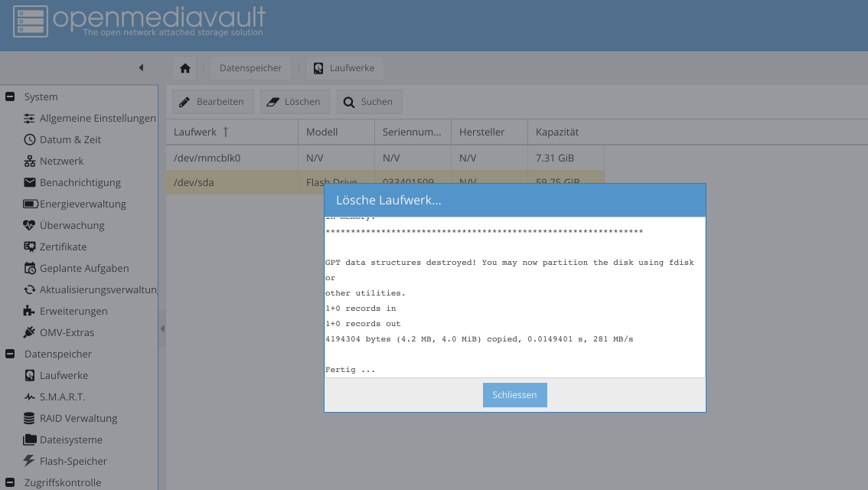
Task: Click the RAID Verwaltung database icon
Action: point(29,418)
